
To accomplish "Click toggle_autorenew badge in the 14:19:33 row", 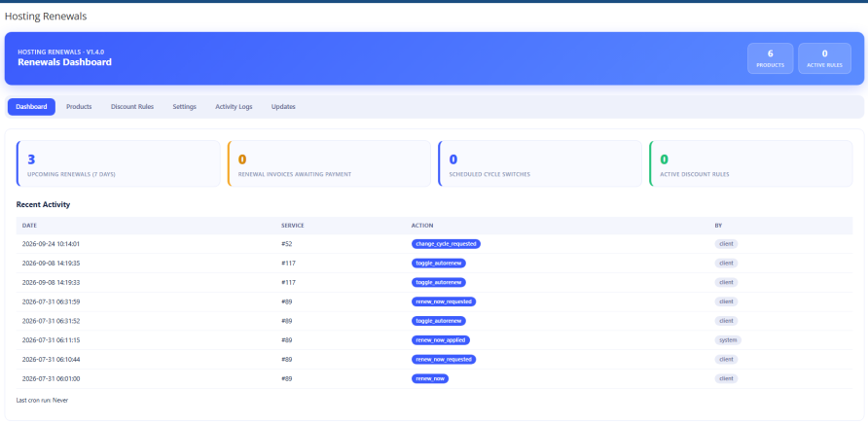I will coord(439,282).
